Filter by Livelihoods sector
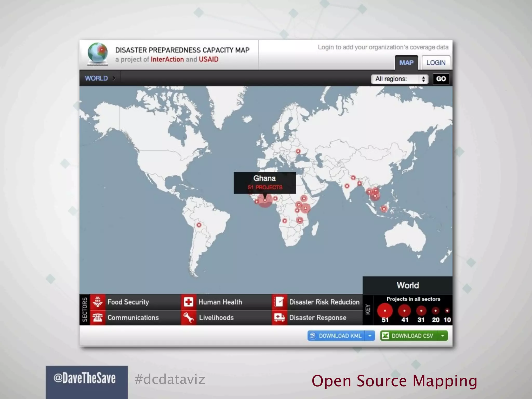The image size is (532, 399). coord(226,317)
